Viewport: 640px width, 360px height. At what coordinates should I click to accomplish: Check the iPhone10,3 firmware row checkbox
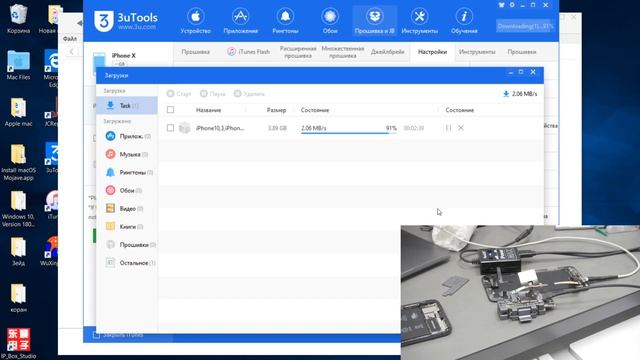(171, 128)
